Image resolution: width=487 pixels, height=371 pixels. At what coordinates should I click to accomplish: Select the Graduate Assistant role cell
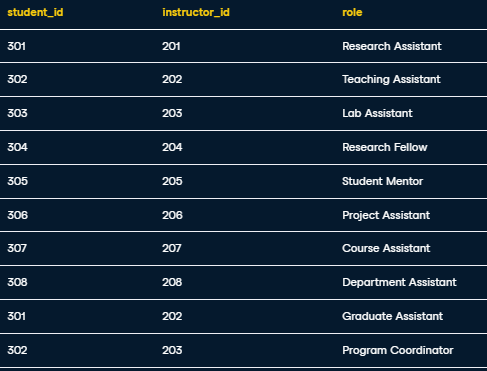392,316
